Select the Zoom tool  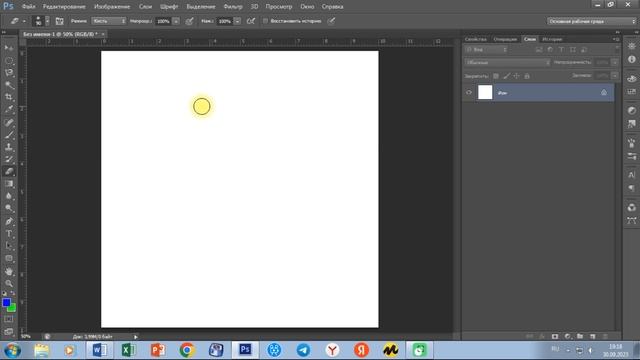9,284
